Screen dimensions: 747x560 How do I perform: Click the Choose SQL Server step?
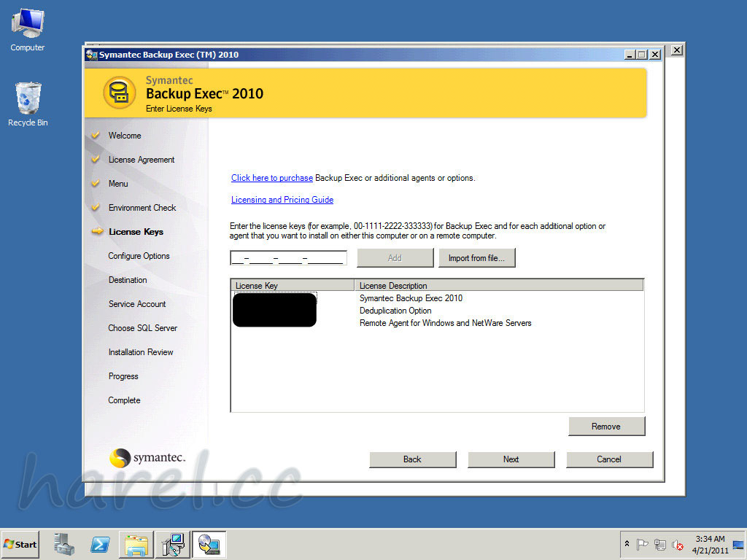tap(142, 328)
